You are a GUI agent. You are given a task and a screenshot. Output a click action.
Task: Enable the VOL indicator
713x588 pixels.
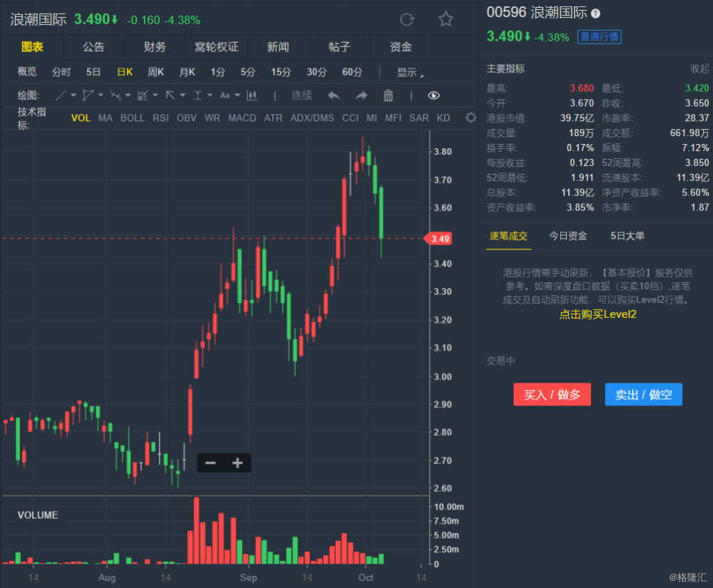coord(81,118)
